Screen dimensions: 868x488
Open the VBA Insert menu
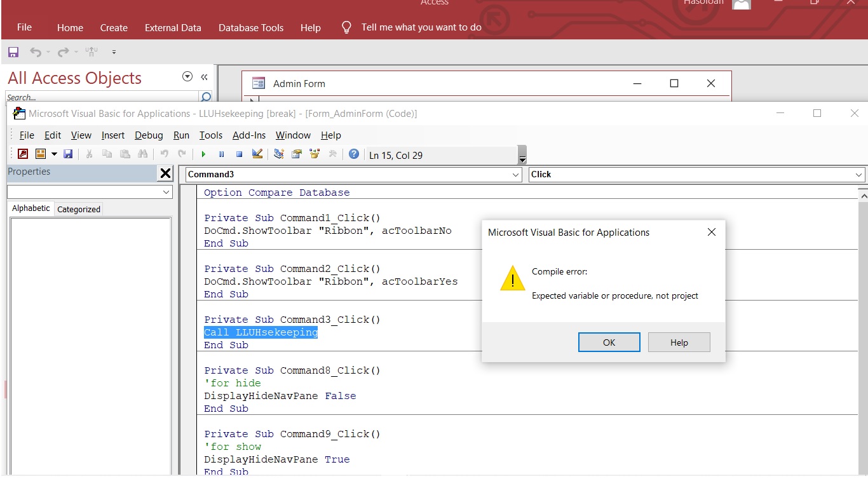[113, 135]
